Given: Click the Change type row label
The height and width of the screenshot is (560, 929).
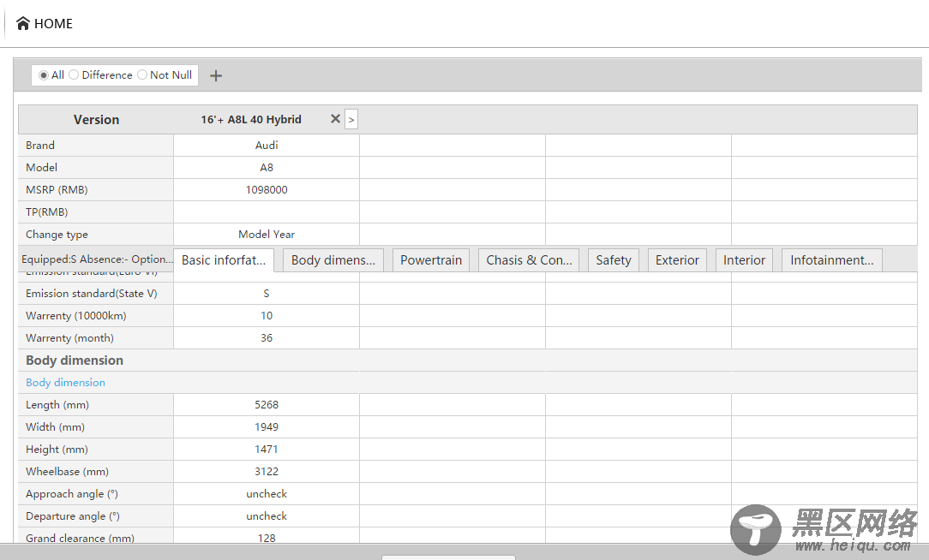Looking at the screenshot, I should point(57,235).
